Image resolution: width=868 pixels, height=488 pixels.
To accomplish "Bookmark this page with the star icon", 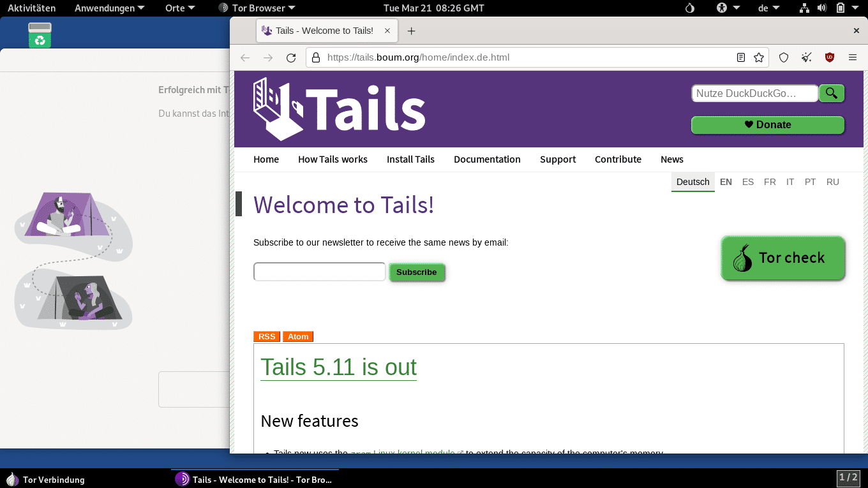I will [759, 57].
